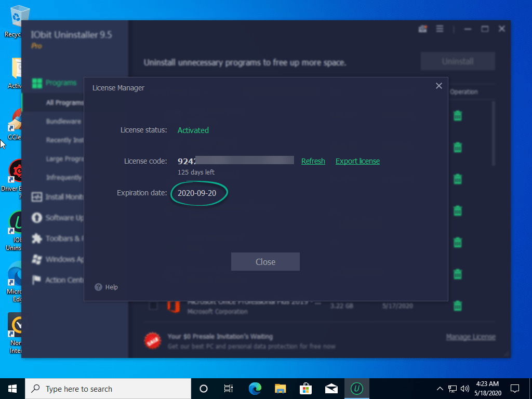This screenshot has height=399, width=532.
Task: Open the Windows Start menu
Action: point(12,389)
